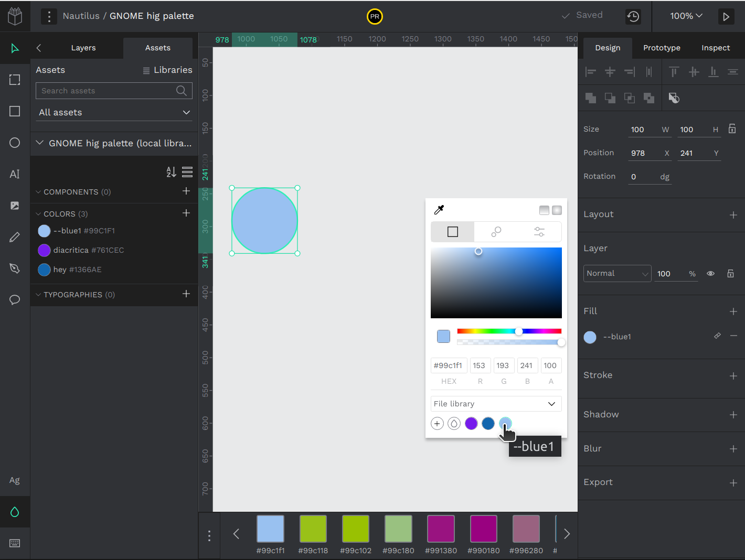This screenshot has width=745, height=560.
Task: Activate the eyedropper in the color picker
Action: point(439,209)
